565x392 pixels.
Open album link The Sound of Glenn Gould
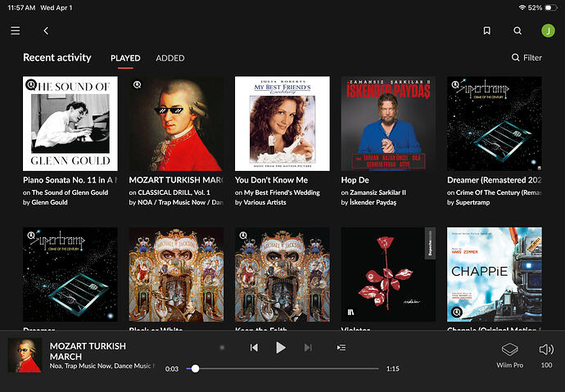pos(70,192)
